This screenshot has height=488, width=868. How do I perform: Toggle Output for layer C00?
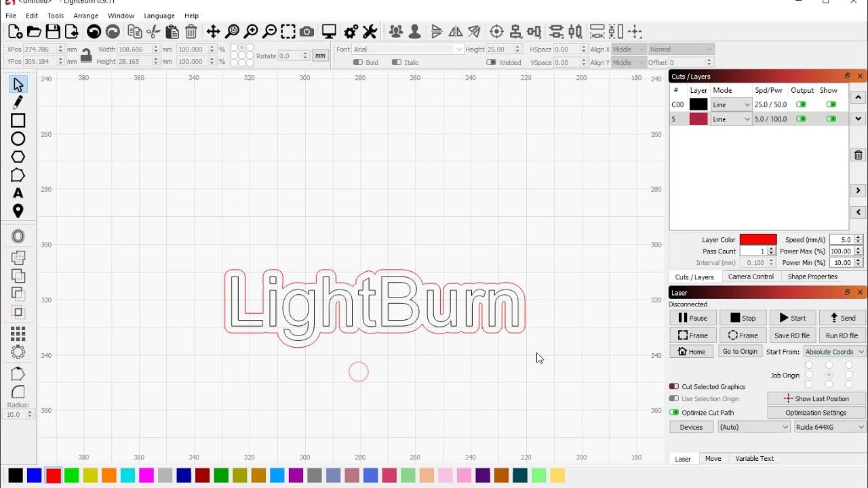[x=801, y=104]
